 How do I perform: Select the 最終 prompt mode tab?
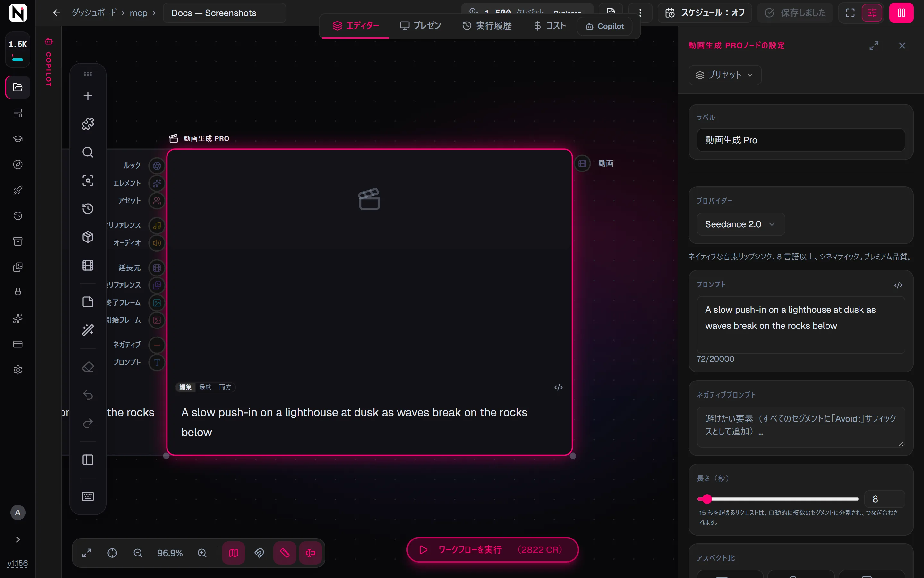pos(205,387)
